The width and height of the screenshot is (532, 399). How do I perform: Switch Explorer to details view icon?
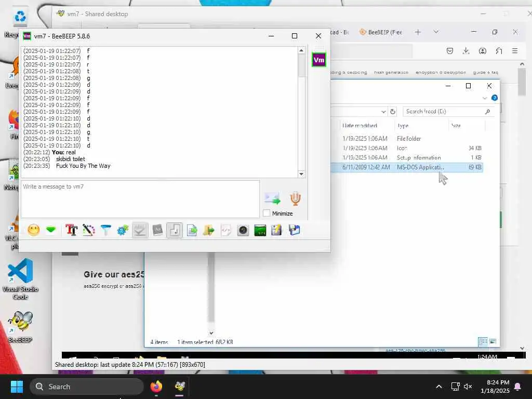coord(483,342)
